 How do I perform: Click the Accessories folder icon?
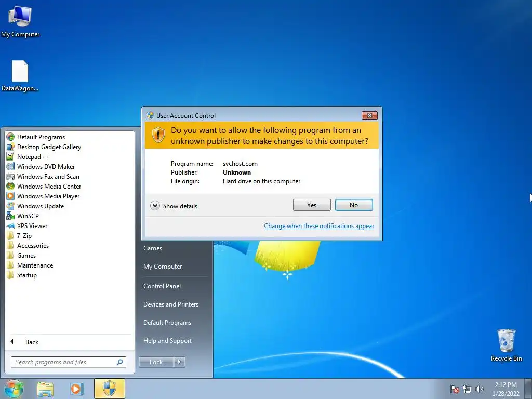10,245
